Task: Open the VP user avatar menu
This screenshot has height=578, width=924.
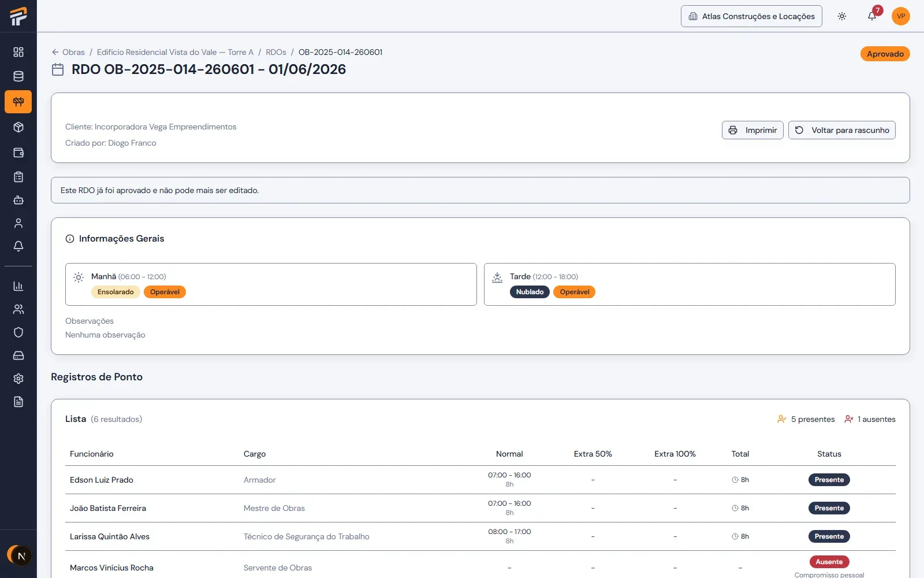Action: click(901, 16)
